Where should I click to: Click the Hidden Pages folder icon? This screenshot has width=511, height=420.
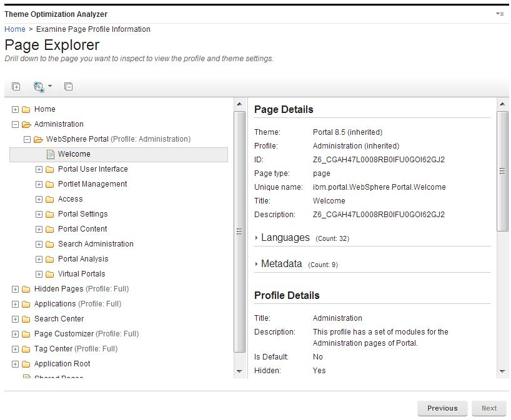pos(26,289)
